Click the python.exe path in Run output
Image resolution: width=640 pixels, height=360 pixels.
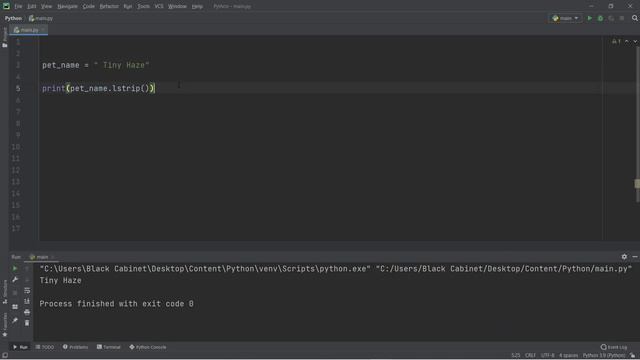pos(205,269)
